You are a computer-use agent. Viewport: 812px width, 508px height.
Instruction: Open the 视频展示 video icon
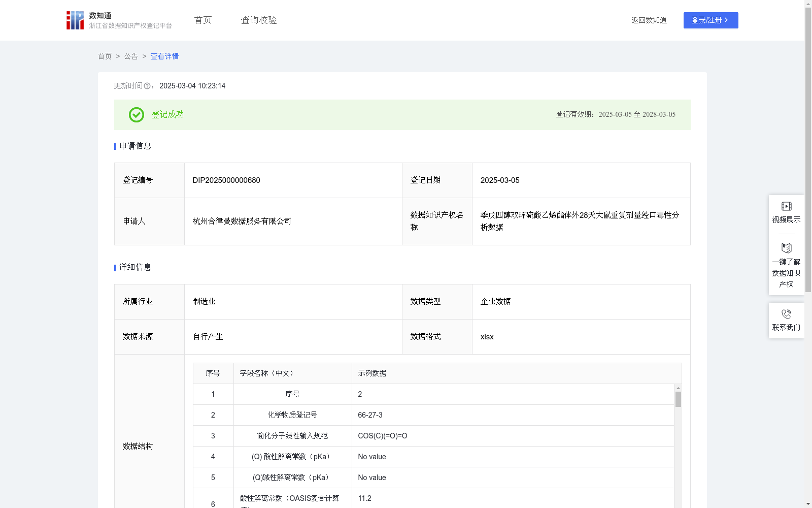pos(786,206)
